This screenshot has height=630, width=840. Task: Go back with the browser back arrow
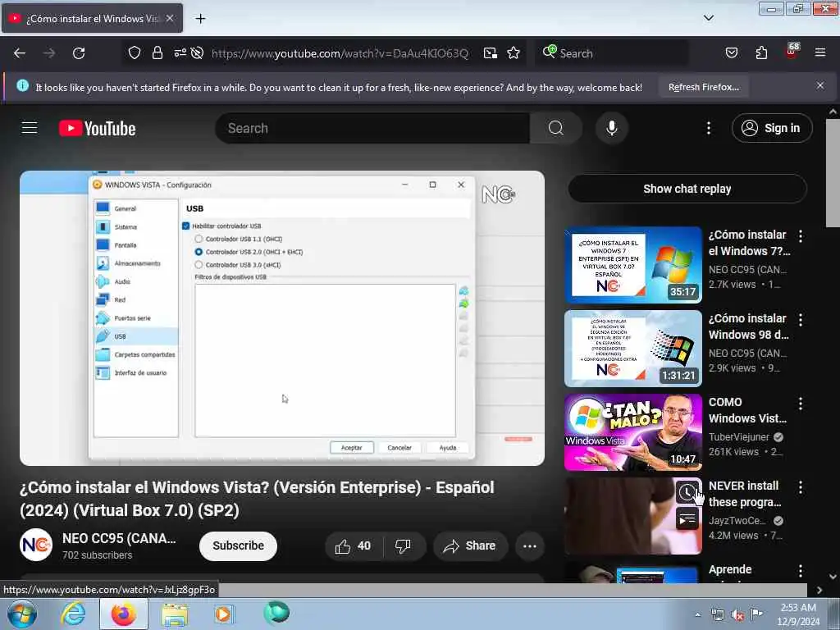(20, 53)
